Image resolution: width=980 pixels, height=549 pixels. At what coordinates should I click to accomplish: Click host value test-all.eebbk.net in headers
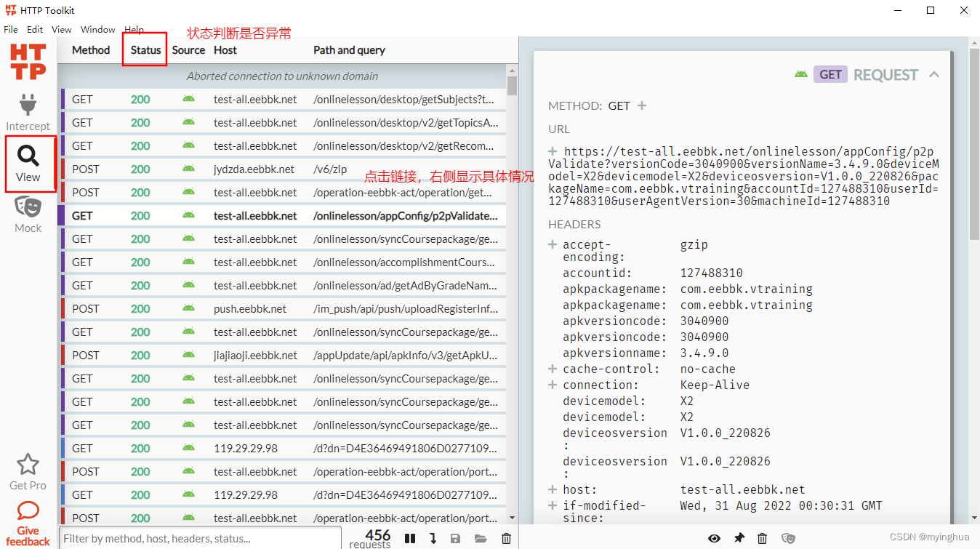tap(742, 489)
